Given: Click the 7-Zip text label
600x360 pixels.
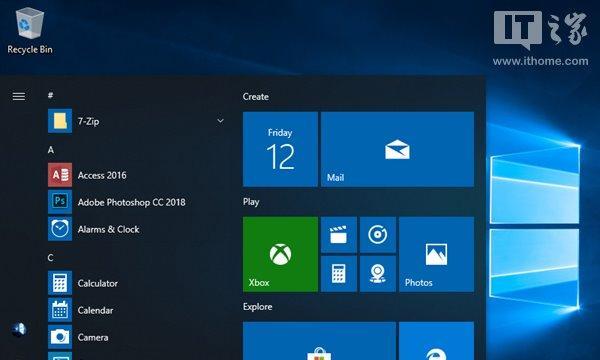Looking at the screenshot, I should click(x=88, y=121).
